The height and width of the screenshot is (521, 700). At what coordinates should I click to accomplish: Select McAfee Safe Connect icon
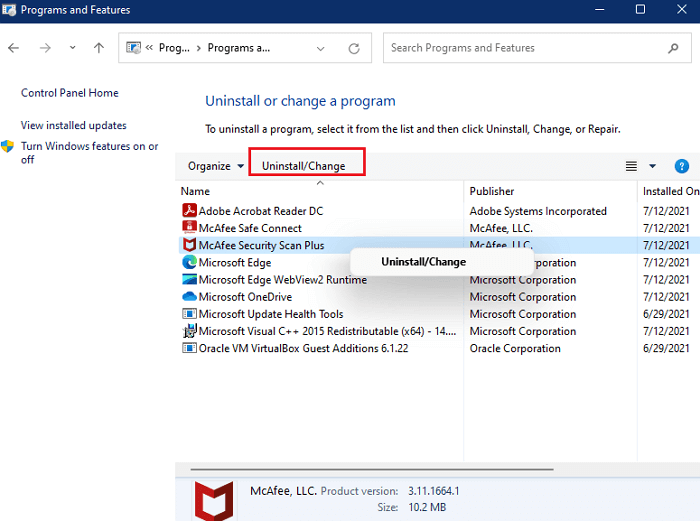click(189, 227)
